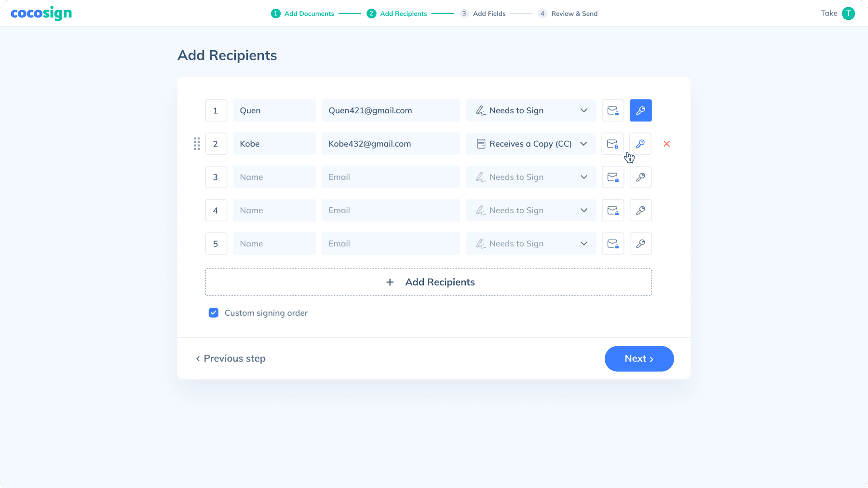This screenshot has height=488, width=868.
Task: Go back via Previous step link
Action: pos(231,359)
